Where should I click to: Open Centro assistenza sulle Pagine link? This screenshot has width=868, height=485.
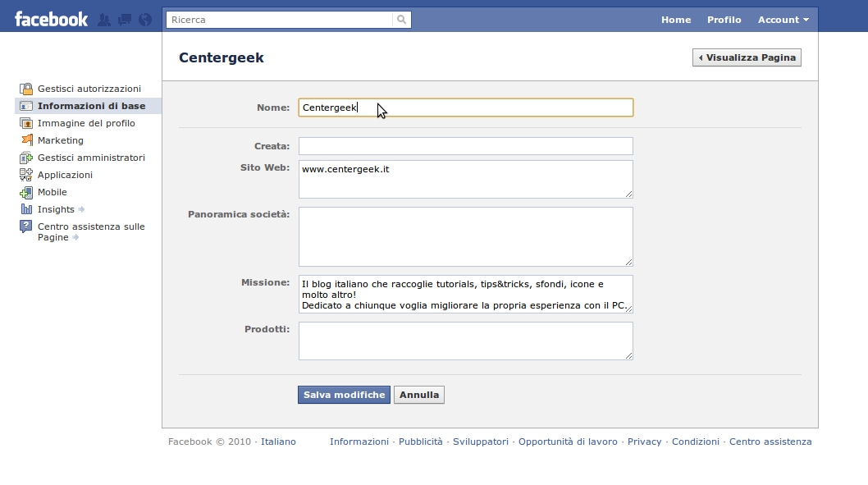[91, 232]
